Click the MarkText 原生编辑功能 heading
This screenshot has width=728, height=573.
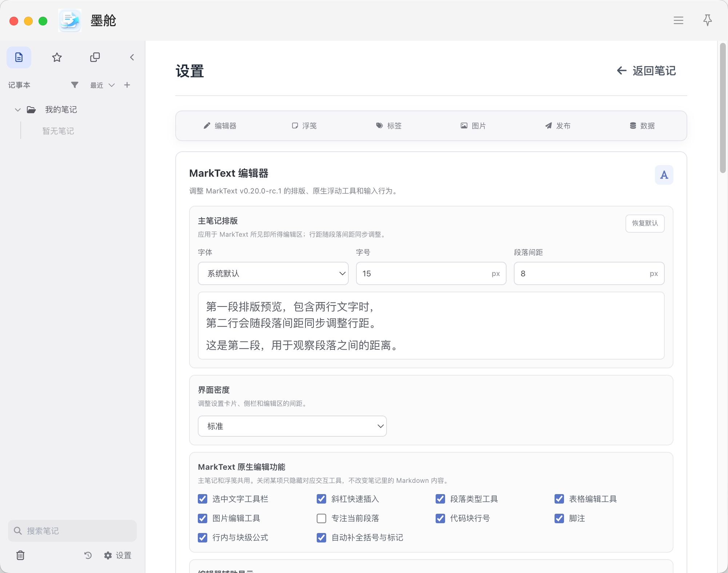pos(241,467)
